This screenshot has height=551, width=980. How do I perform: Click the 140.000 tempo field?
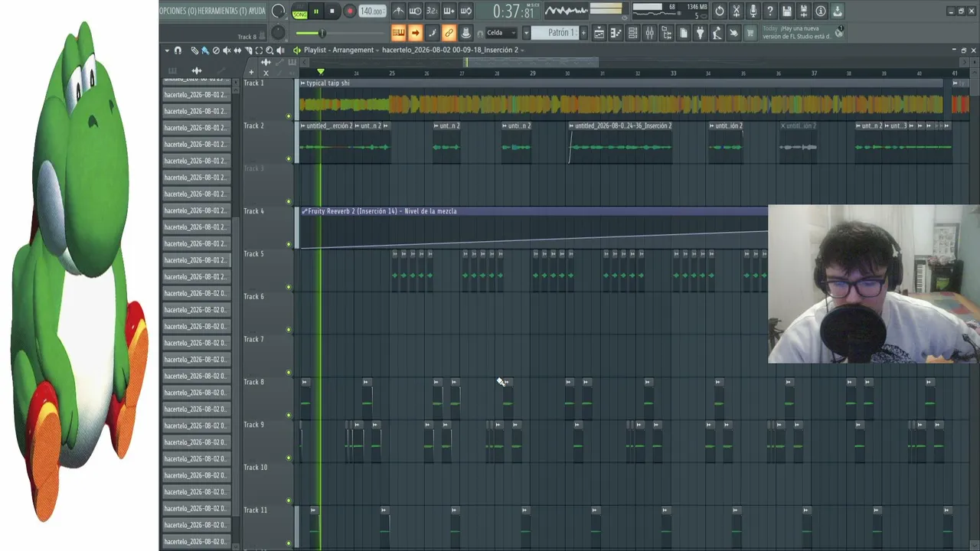[x=372, y=11]
